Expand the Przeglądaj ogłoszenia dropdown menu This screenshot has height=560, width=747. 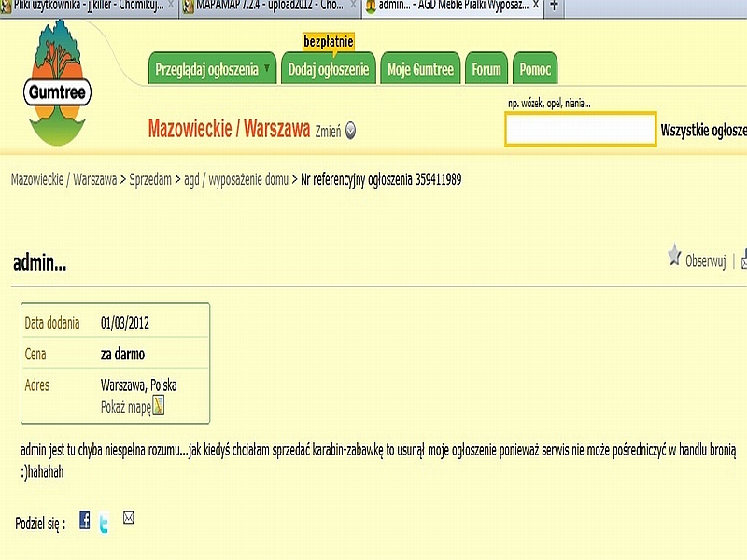pyautogui.click(x=267, y=69)
